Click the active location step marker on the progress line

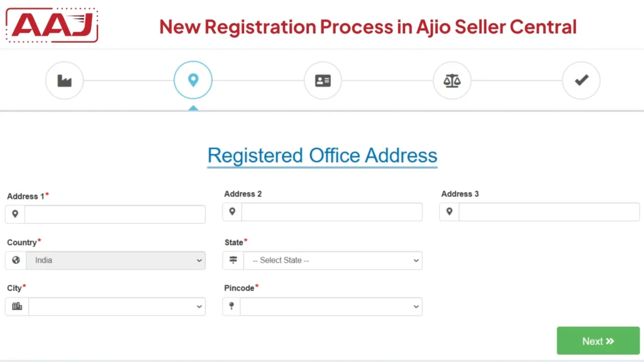(x=193, y=80)
